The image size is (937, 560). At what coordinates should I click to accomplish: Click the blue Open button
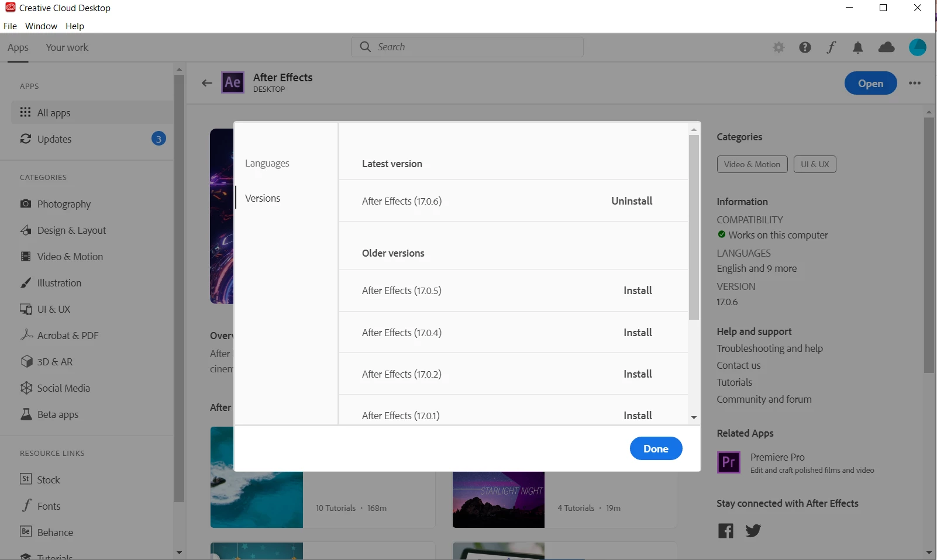click(x=870, y=83)
